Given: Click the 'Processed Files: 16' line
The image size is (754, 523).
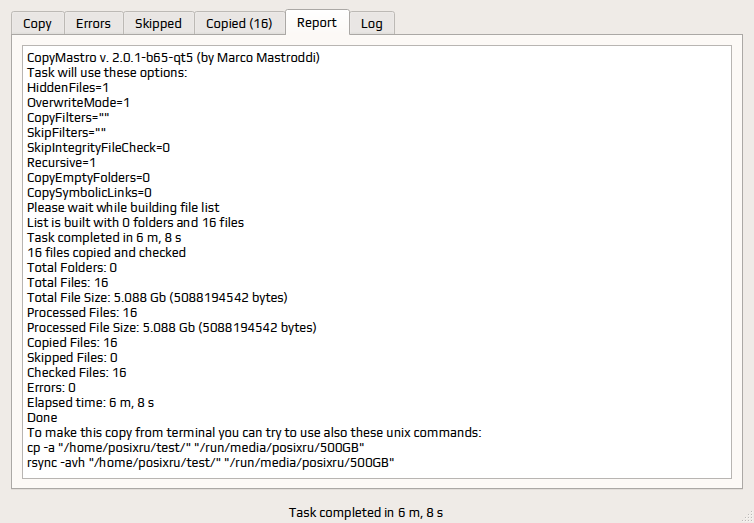Looking at the screenshot, I should tap(82, 312).
